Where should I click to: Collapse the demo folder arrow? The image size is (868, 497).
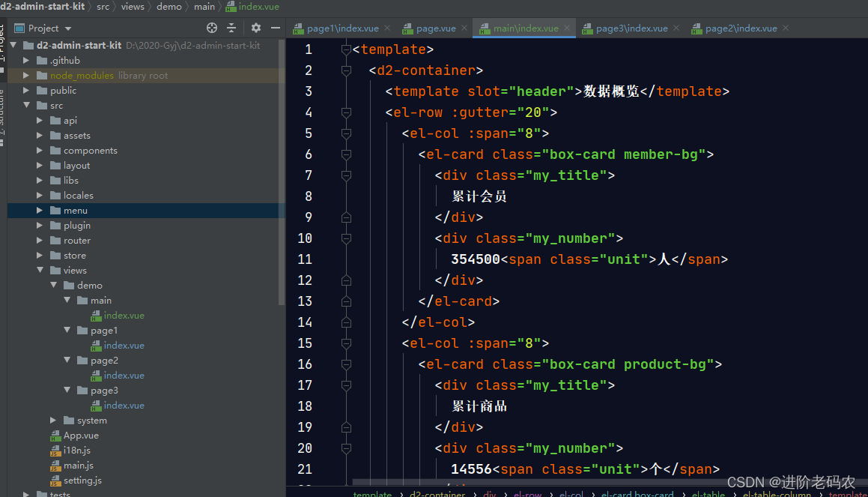pos(53,285)
